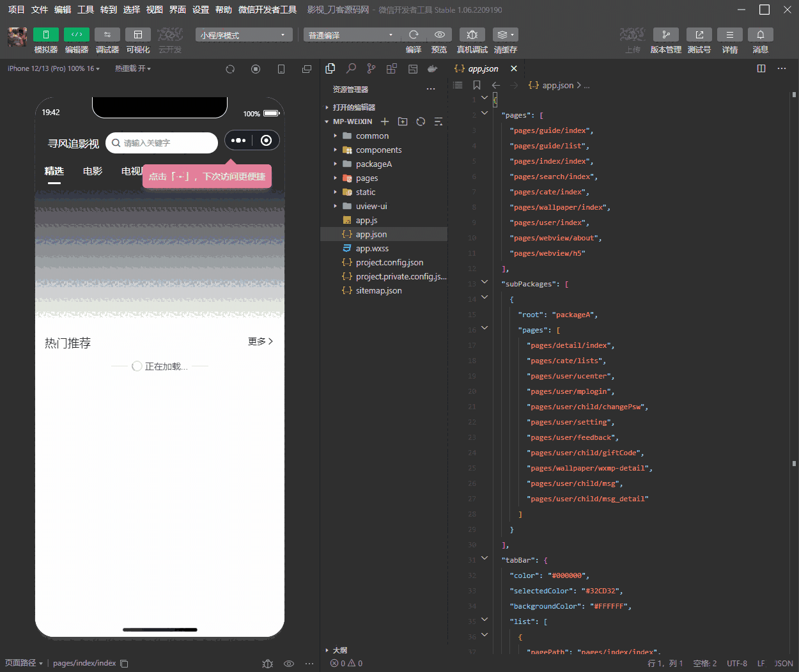The image size is (799, 672).
Task: Click the compile refresh icon
Action: (414, 35)
